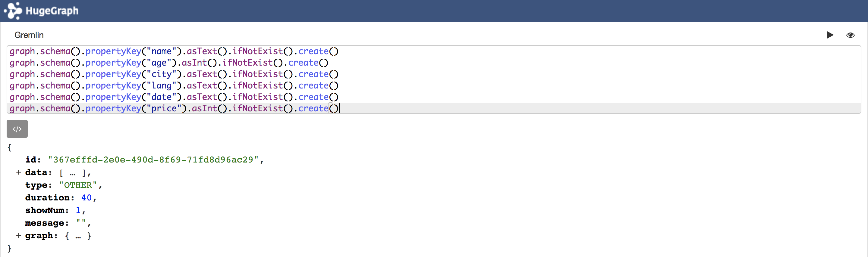The image size is (868, 257).
Task: Click the type "OTHER" value
Action: [x=78, y=185]
